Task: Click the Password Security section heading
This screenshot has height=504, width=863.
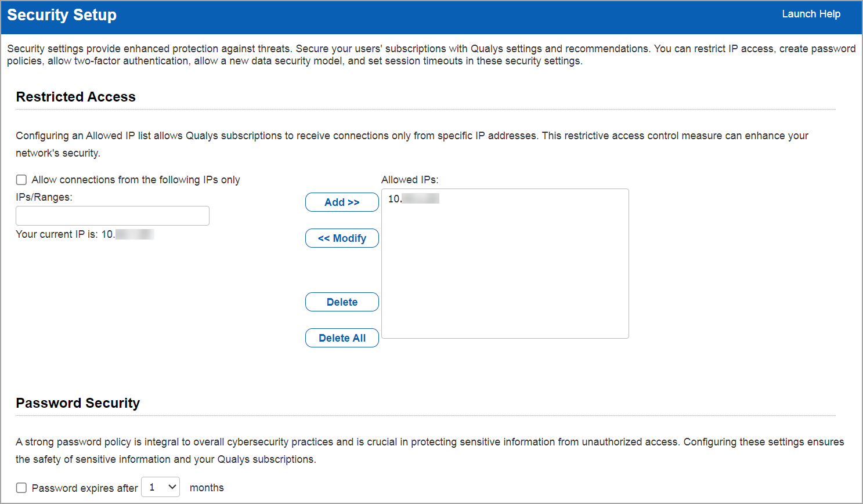Action: tap(78, 403)
